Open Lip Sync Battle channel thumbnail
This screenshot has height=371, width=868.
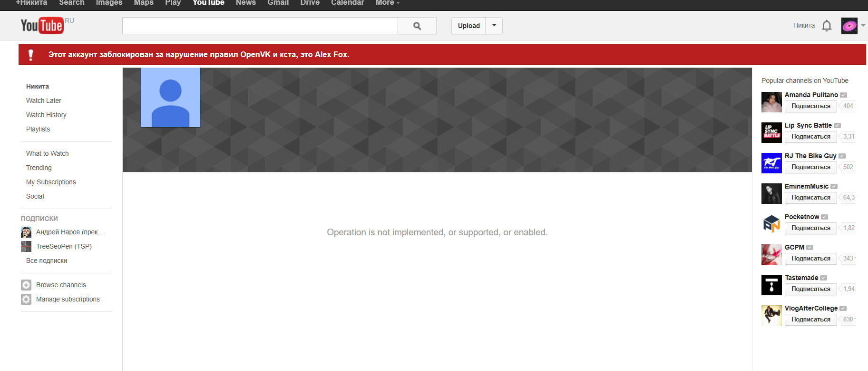point(771,132)
